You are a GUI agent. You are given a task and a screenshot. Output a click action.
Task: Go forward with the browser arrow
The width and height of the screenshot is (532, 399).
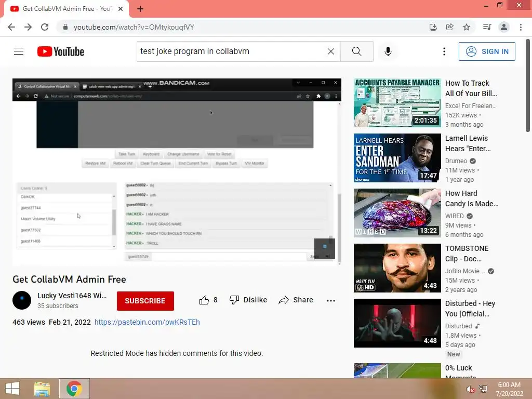pyautogui.click(x=28, y=27)
